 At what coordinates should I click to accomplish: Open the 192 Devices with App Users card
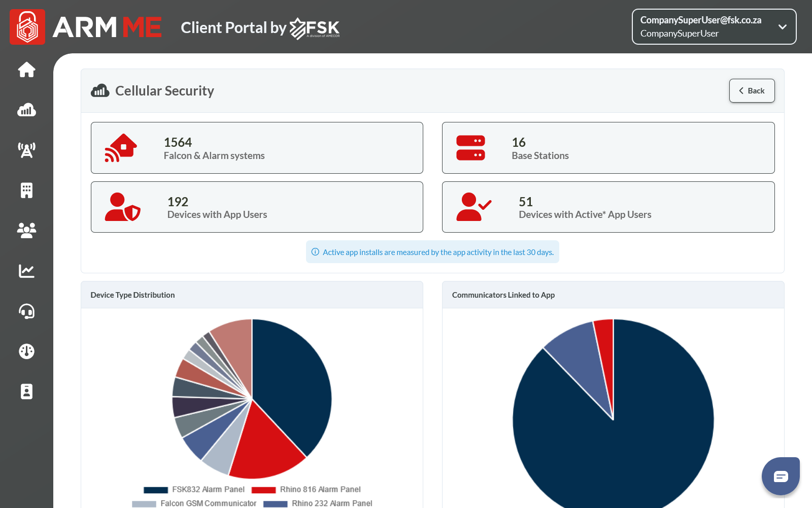[257, 207]
